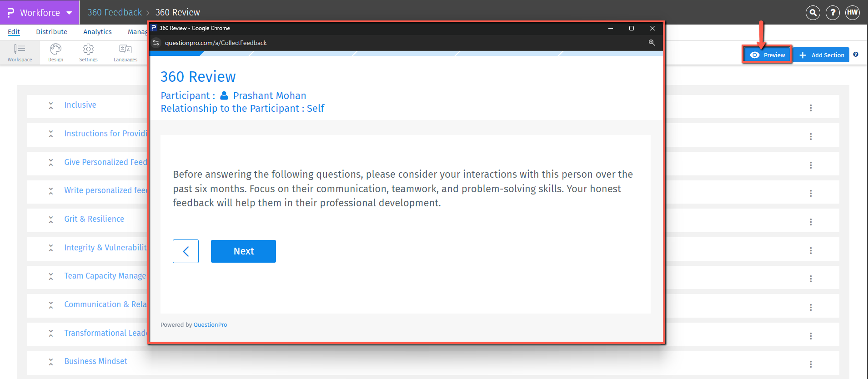This screenshot has width=868, height=379.
Task: Collapse the Integrity & Vulnerability section
Action: pyautogui.click(x=51, y=248)
